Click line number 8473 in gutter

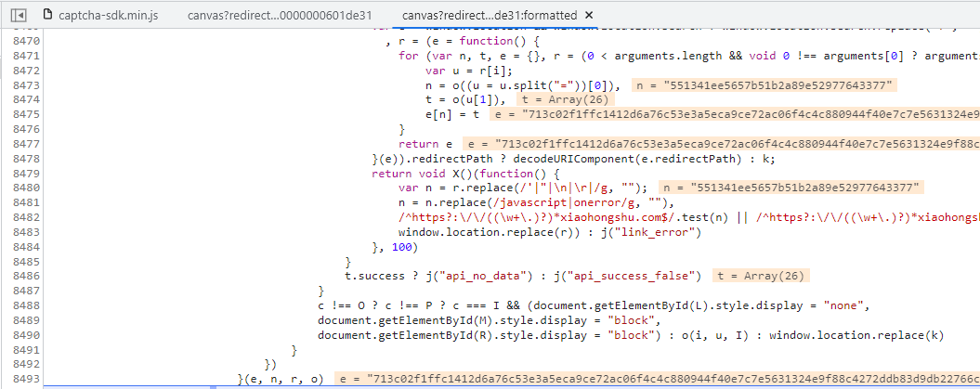coord(27,84)
